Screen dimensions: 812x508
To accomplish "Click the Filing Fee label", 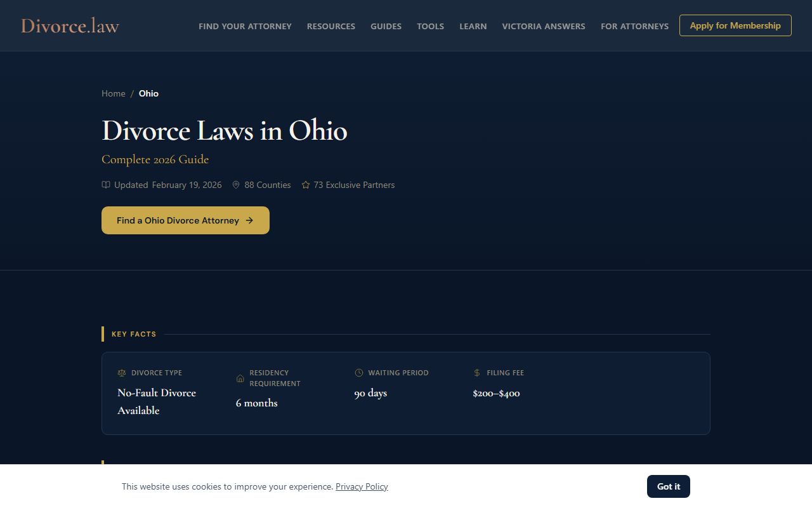I will click(x=506, y=373).
